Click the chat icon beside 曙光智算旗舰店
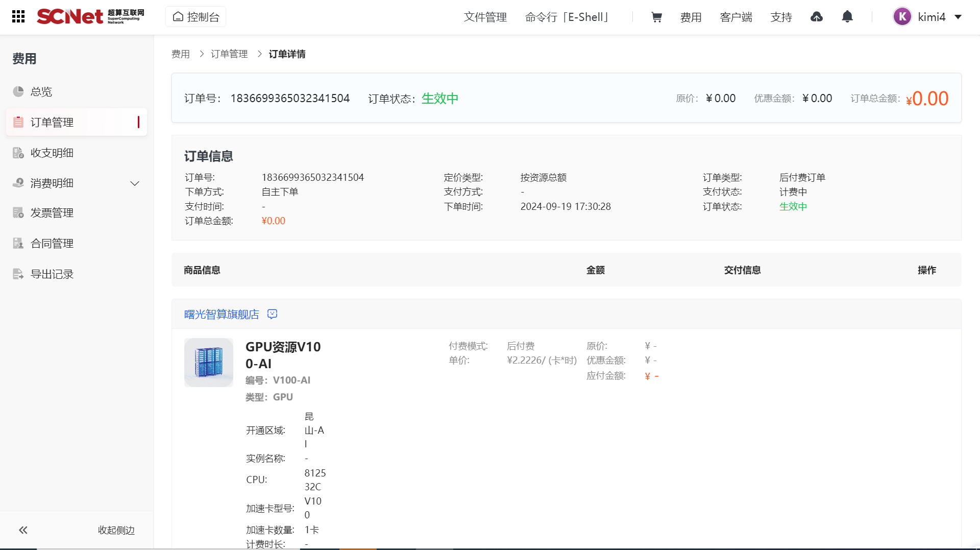The height and width of the screenshot is (550, 980). (x=273, y=314)
